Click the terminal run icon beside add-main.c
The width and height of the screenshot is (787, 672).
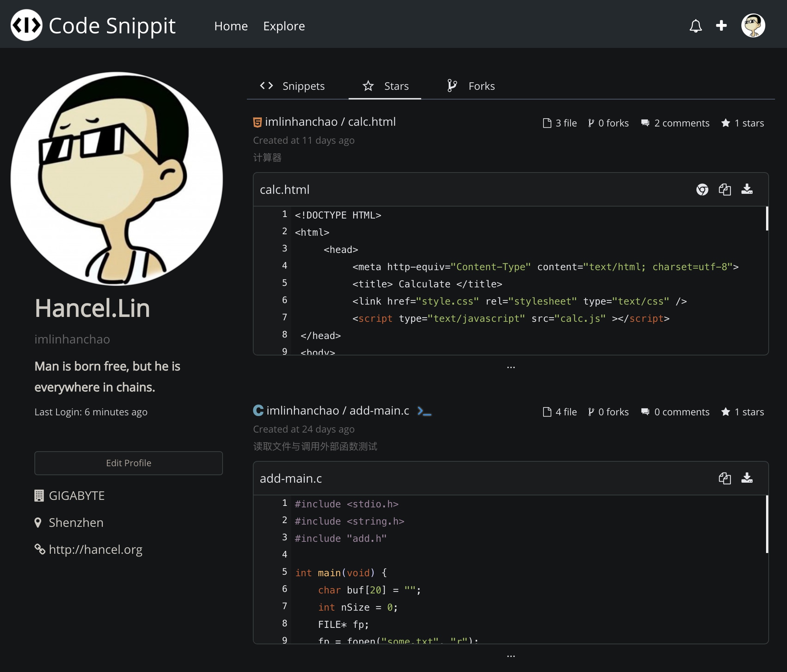click(424, 411)
